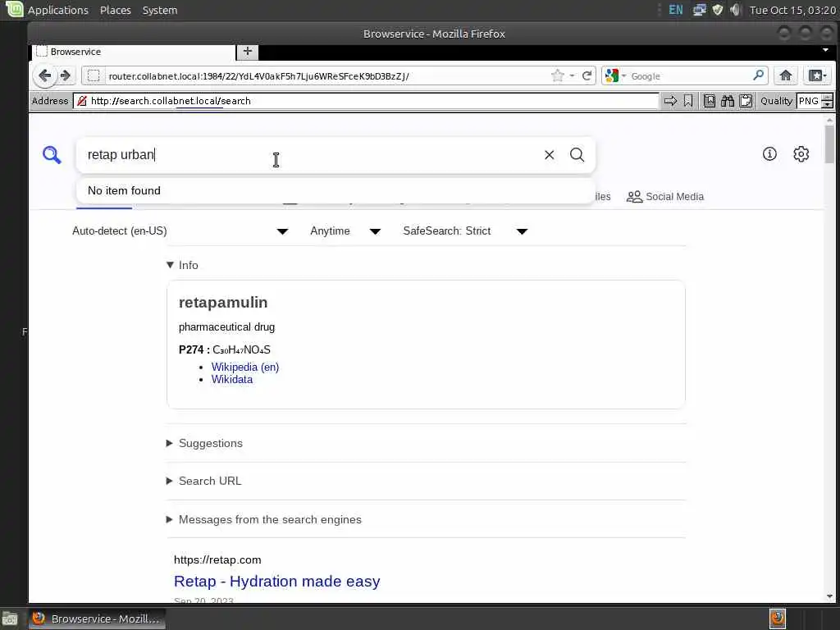Click the page vertical scrollbar thumb
The width and height of the screenshot is (840, 630).
click(x=830, y=143)
